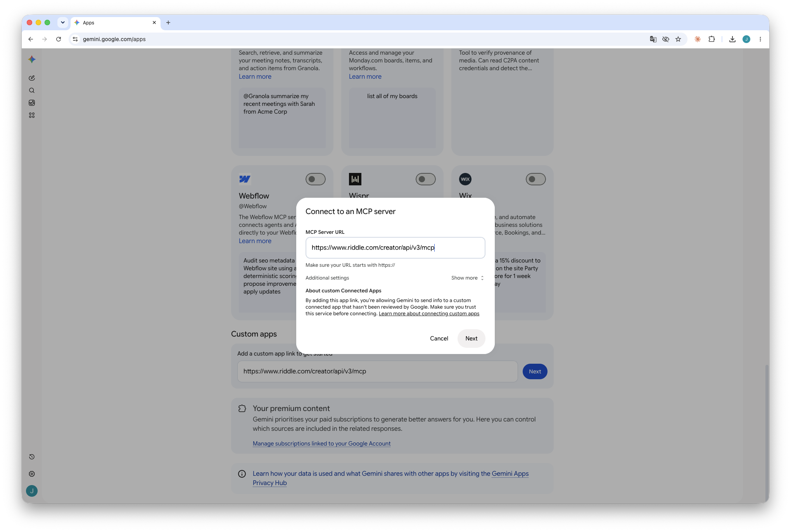Open Monday.com Learn more link
This screenshot has width=791, height=532.
coord(365,77)
